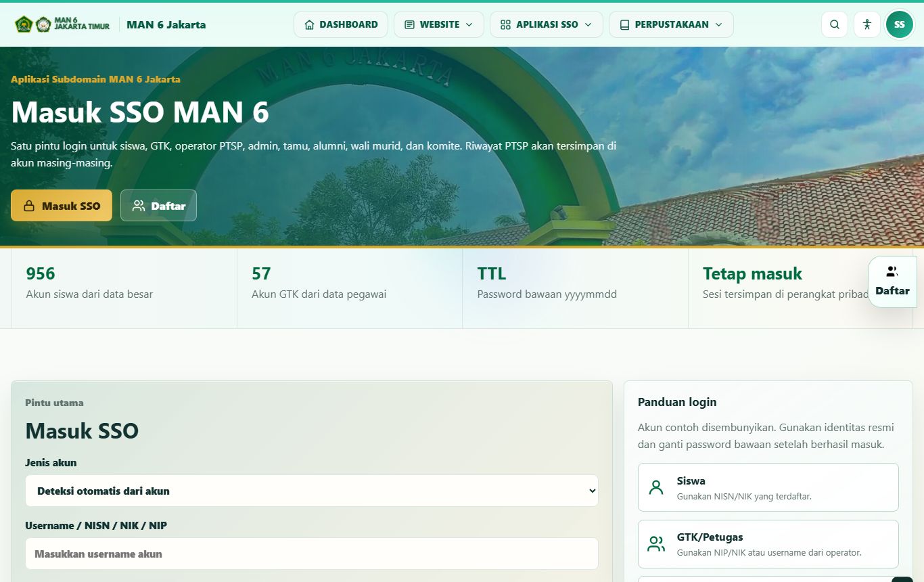Image resolution: width=924 pixels, height=582 pixels.
Task: Expand the Website menu chevron
Action: [x=469, y=24]
